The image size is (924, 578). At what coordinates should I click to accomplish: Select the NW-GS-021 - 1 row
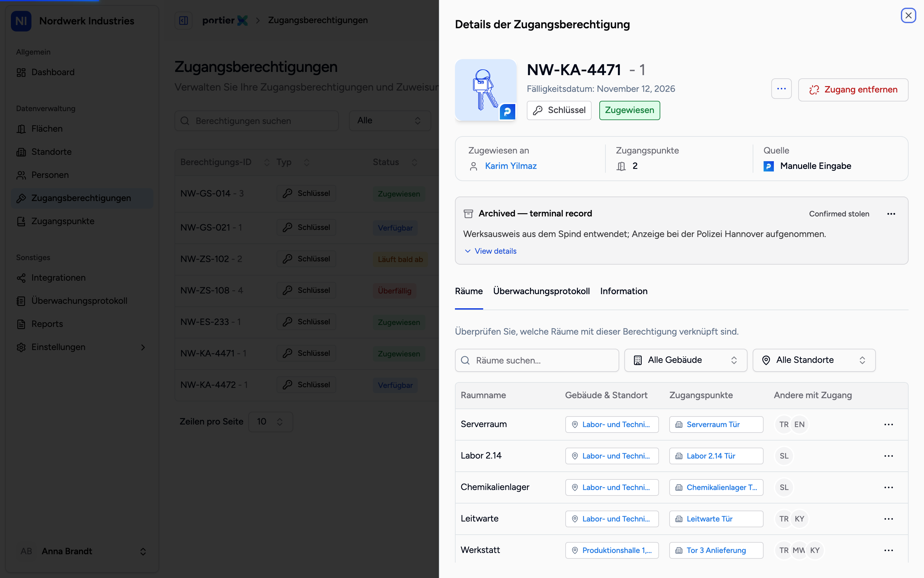[x=307, y=227]
